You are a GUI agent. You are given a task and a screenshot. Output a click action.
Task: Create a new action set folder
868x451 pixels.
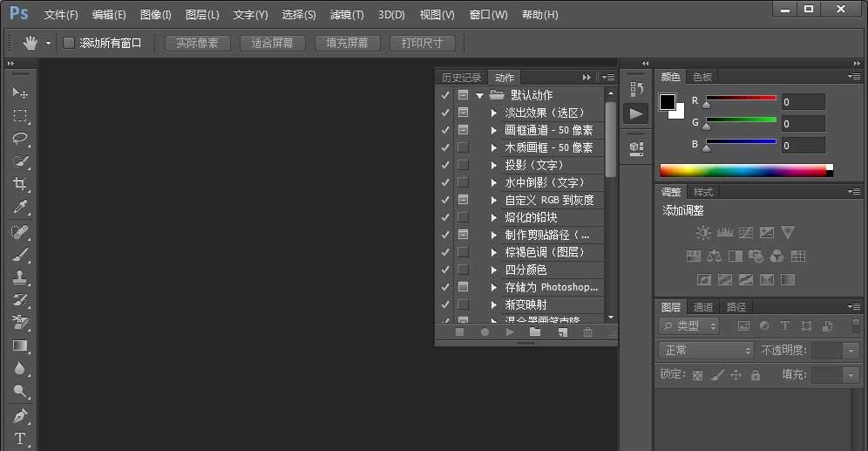coord(535,331)
